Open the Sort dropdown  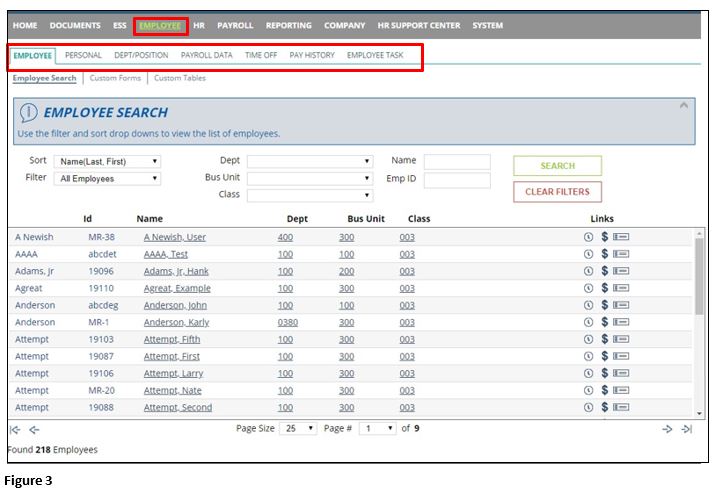click(107, 162)
